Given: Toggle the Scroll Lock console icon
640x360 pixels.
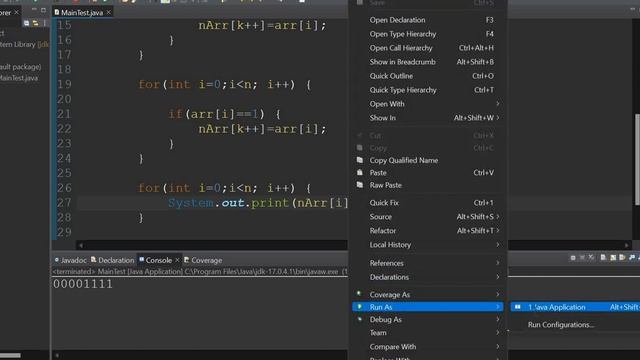Looking at the screenshot, I should pyautogui.click(x=613, y=258).
